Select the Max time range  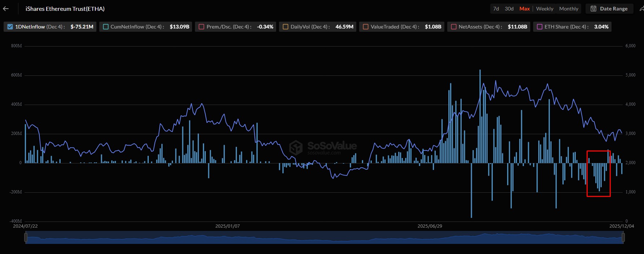525,9
